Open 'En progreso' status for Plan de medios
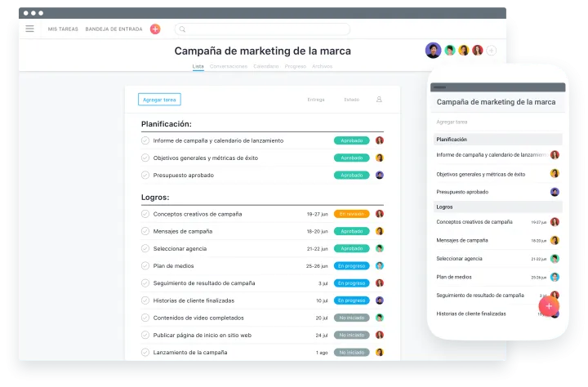This screenshot has width=588, height=387. pyautogui.click(x=351, y=265)
